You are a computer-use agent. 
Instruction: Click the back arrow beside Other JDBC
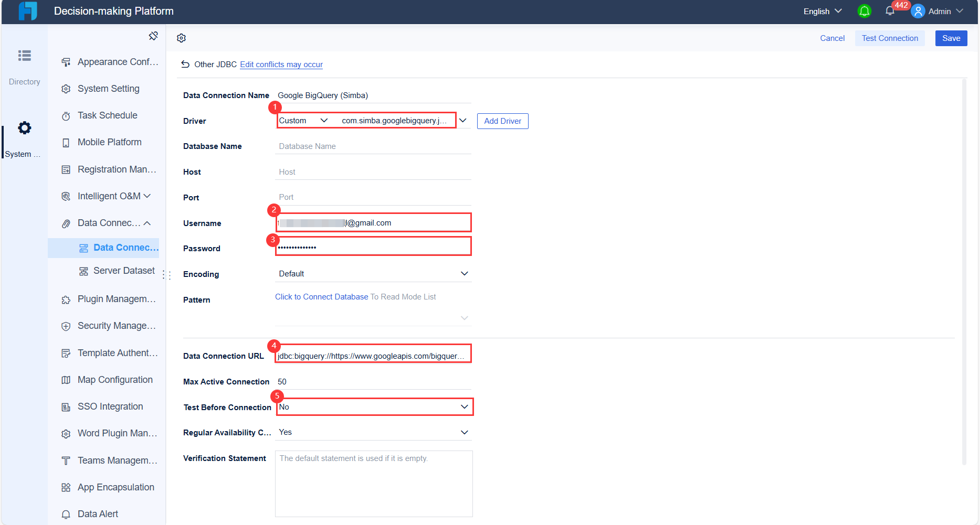pyautogui.click(x=185, y=65)
